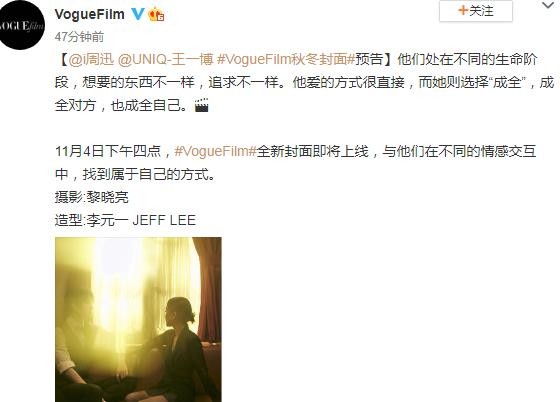Open the #VogueFilm秋冬封面# hashtag topic
The width and height of the screenshot is (560, 402).
[286, 59]
